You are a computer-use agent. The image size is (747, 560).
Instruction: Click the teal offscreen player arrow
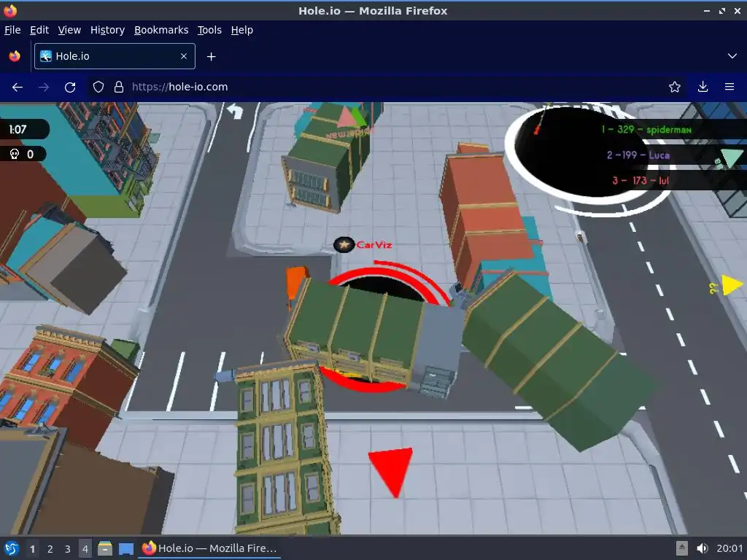point(732,158)
